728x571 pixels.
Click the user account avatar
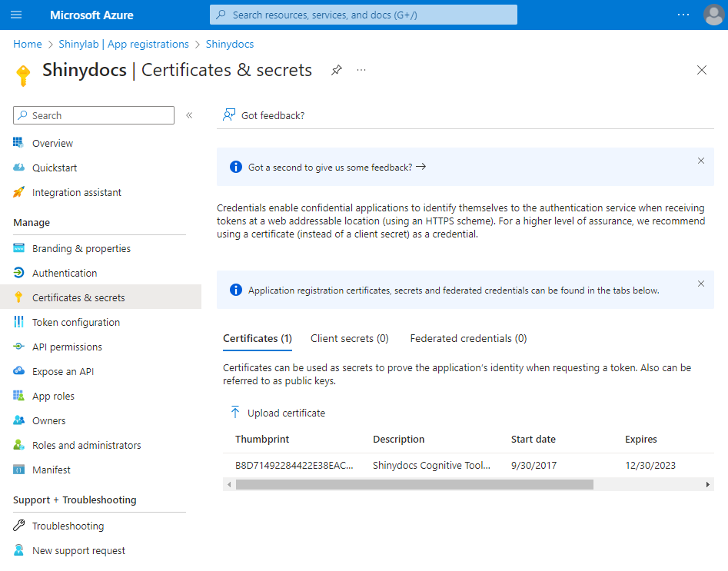point(713,15)
